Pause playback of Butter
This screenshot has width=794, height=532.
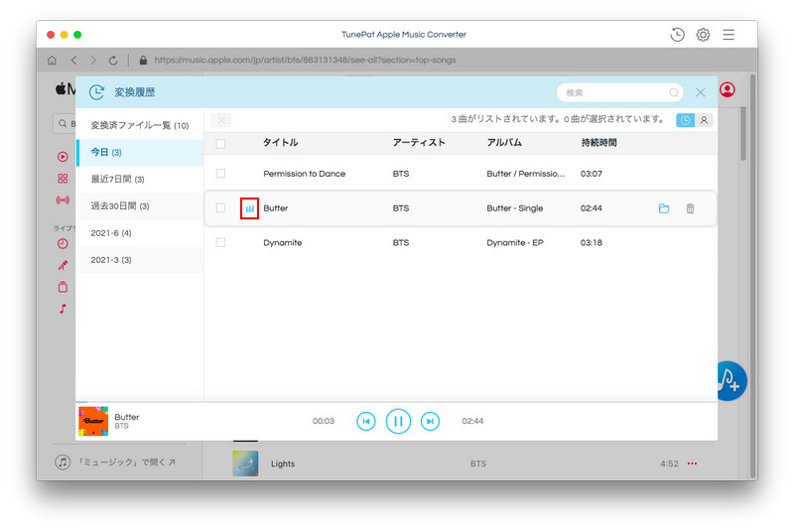point(398,421)
